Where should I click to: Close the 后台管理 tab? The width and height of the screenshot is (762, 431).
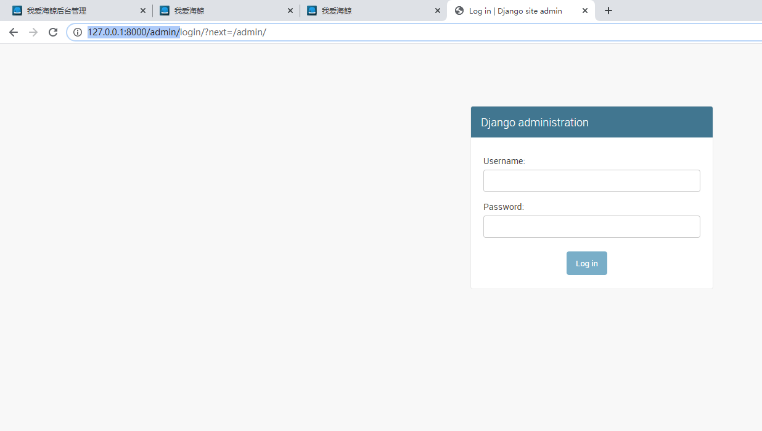point(143,11)
